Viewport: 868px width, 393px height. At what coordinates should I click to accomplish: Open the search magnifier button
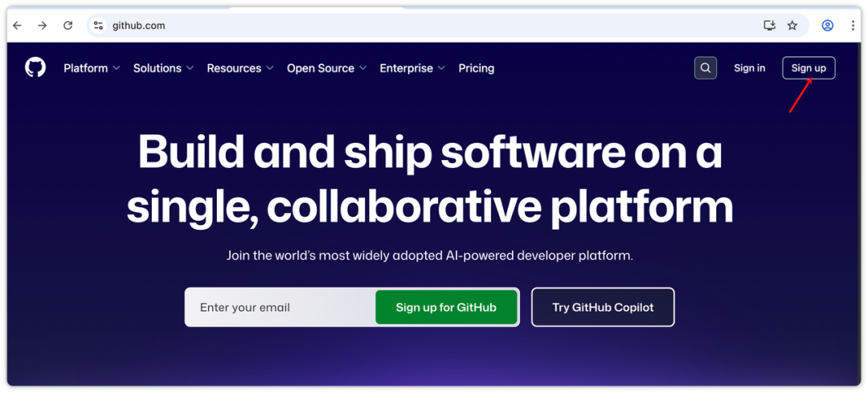705,68
